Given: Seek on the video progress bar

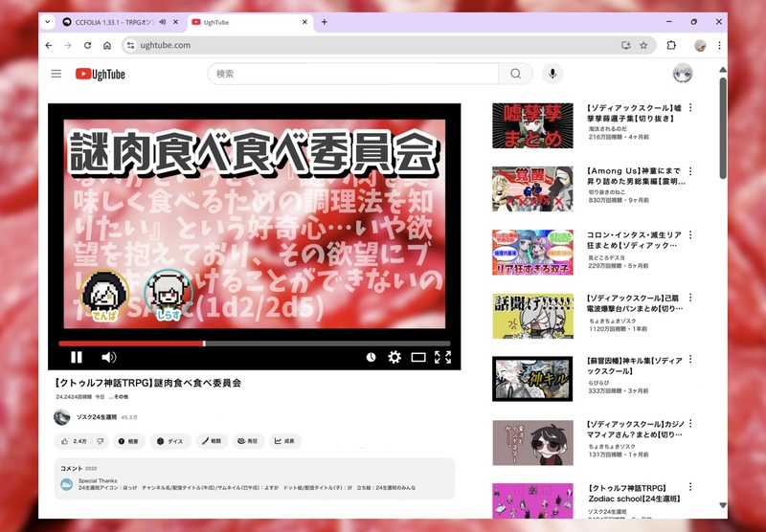Looking at the screenshot, I should tap(254, 344).
